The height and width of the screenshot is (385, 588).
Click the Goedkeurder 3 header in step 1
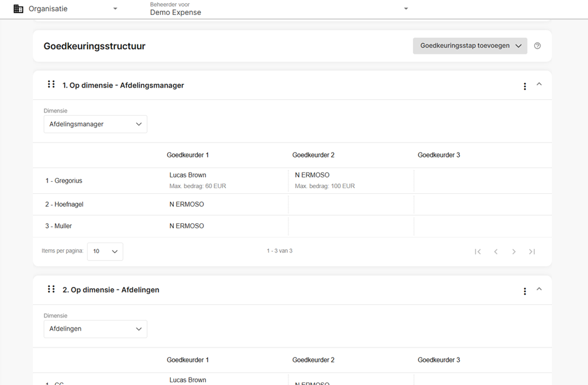pos(438,155)
